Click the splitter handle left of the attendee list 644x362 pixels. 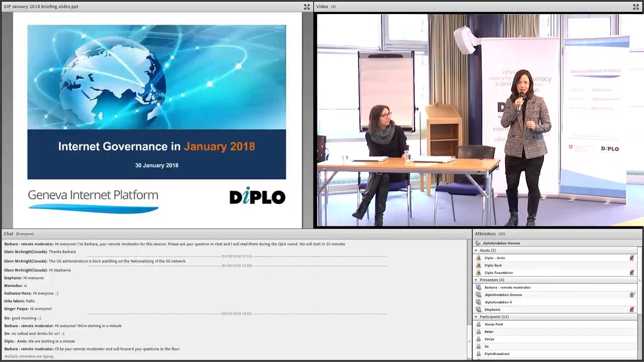tap(469, 341)
